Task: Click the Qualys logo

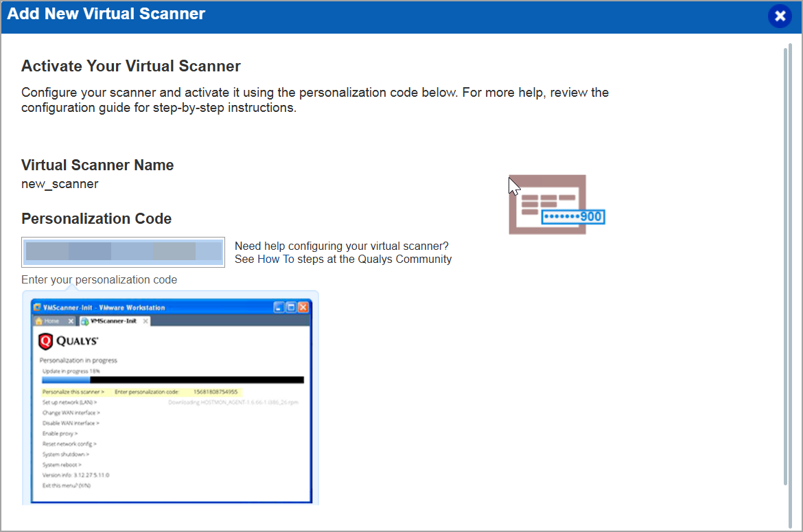Action: 70,340
